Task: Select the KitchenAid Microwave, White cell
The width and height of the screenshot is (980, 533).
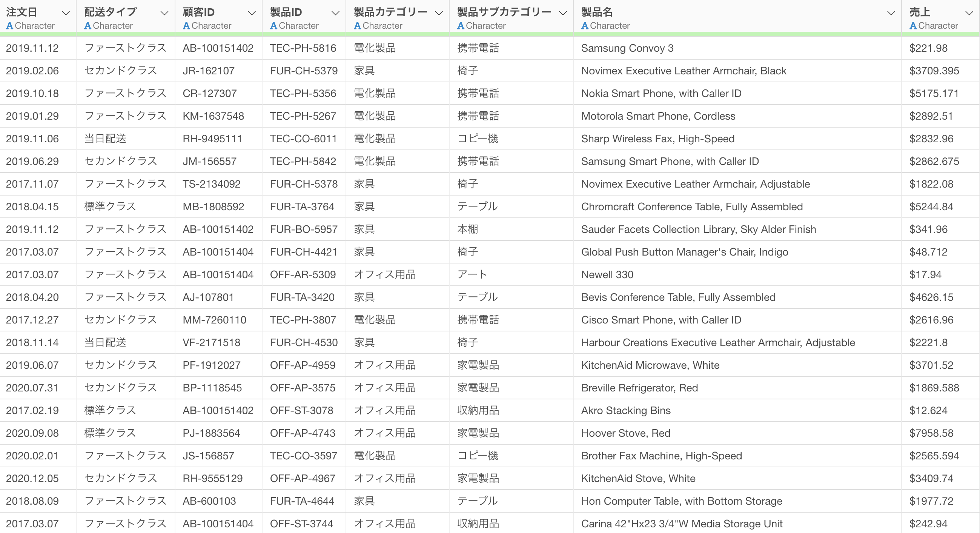Action: coord(737,365)
